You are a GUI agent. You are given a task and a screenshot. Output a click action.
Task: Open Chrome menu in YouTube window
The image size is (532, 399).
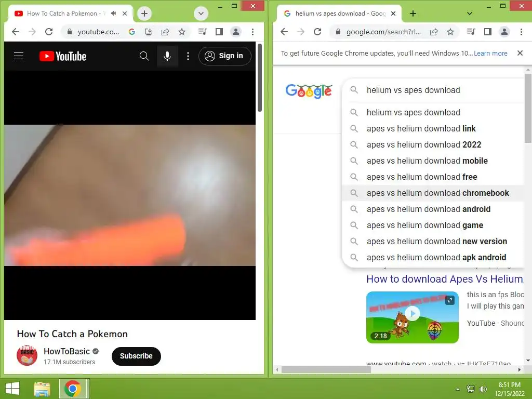pyautogui.click(x=252, y=32)
